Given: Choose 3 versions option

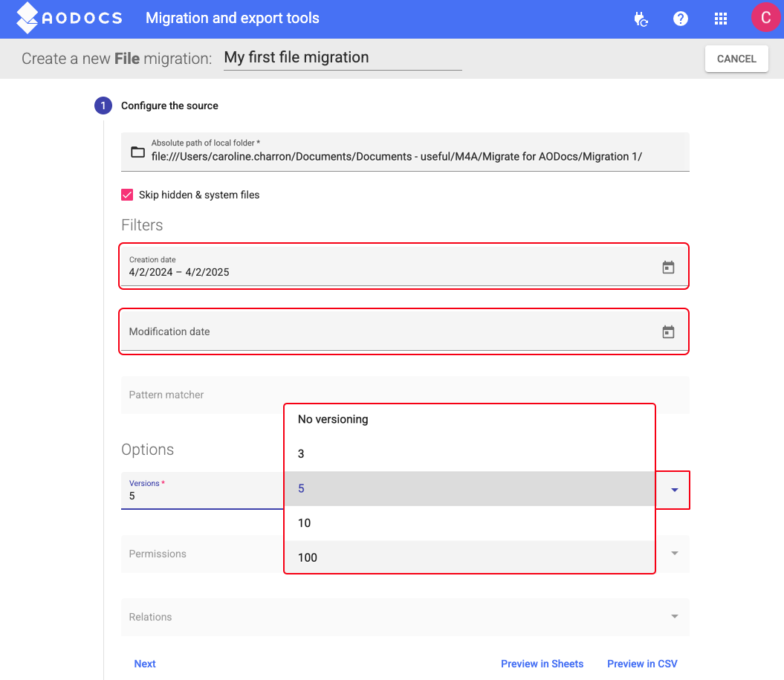Looking at the screenshot, I should (x=470, y=454).
